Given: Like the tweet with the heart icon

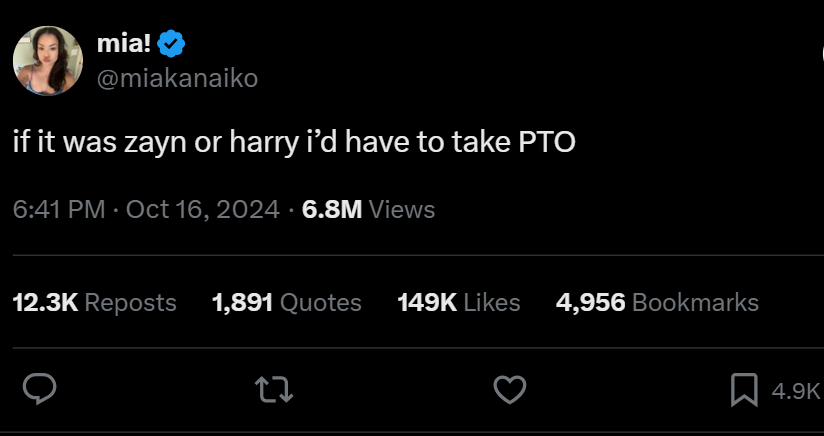Looking at the screenshot, I should coord(510,390).
